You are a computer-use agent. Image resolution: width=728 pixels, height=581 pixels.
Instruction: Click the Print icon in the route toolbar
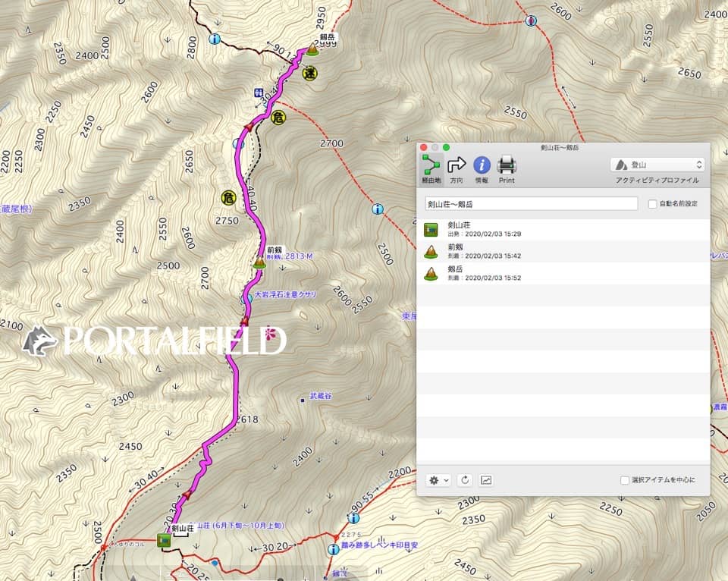507,165
